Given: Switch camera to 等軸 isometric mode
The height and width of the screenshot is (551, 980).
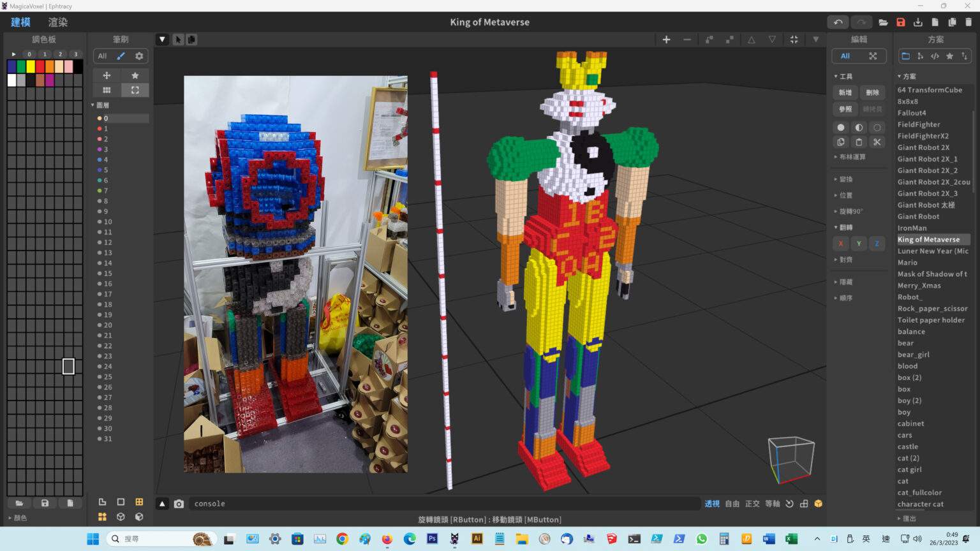Looking at the screenshot, I should [x=773, y=504].
